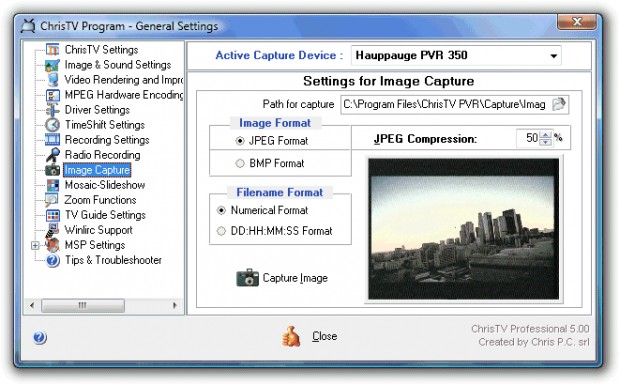This screenshot has height=385, width=620.
Task: Click the filmstrip icon for Recording Settings
Action: pyautogui.click(x=52, y=140)
